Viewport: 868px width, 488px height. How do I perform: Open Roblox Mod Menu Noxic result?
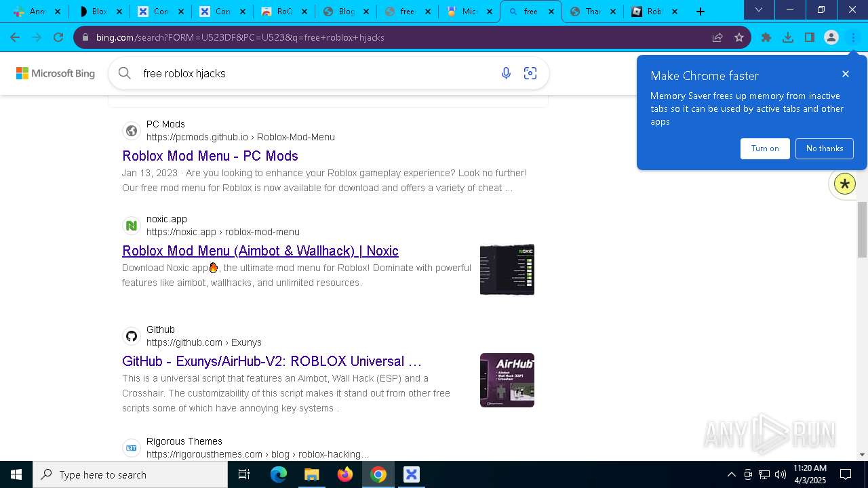tap(260, 251)
